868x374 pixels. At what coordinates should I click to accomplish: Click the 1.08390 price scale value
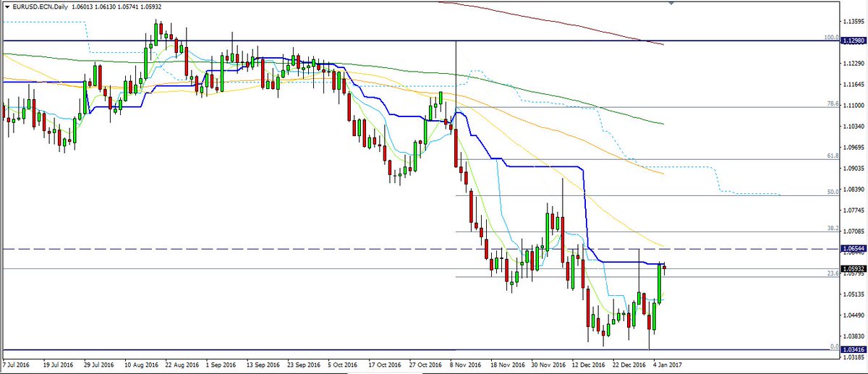(x=854, y=189)
